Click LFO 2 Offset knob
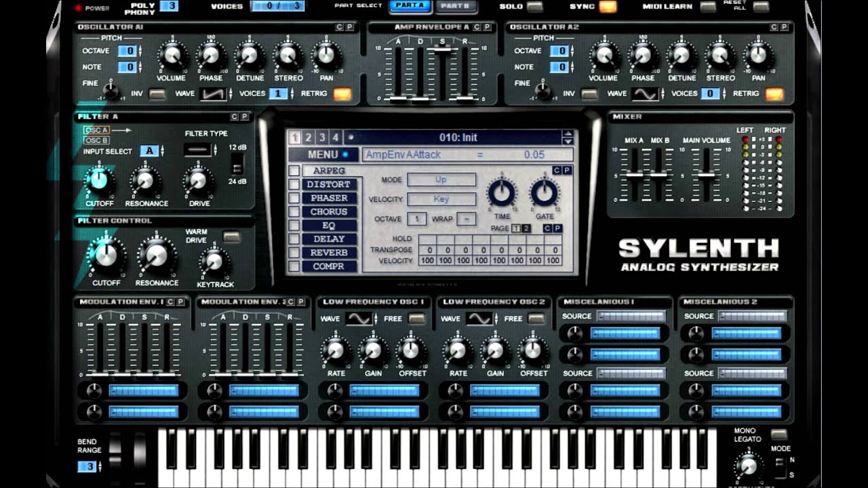868x488 pixels. [x=534, y=350]
